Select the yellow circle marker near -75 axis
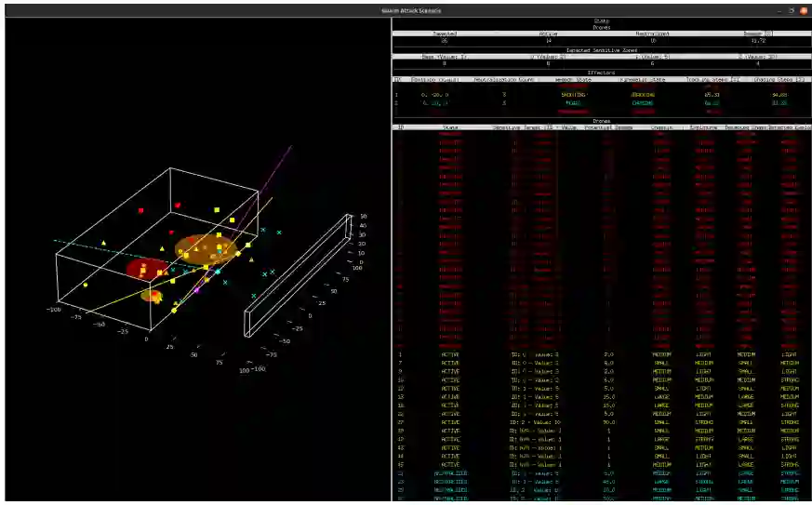The image size is (812, 505). (x=86, y=285)
